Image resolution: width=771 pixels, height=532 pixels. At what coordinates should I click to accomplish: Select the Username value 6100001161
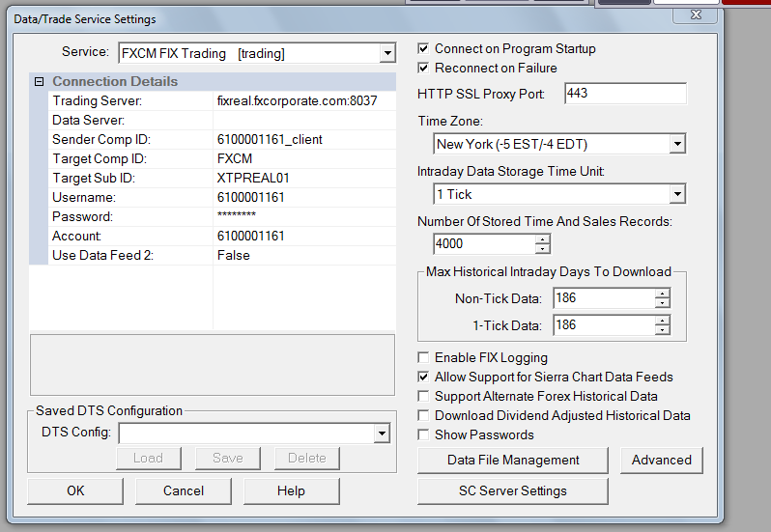pyautogui.click(x=304, y=198)
